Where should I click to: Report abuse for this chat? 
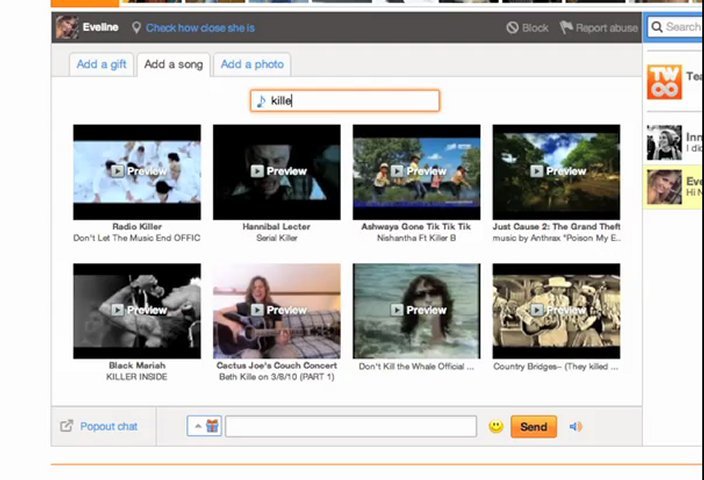[x=598, y=28]
